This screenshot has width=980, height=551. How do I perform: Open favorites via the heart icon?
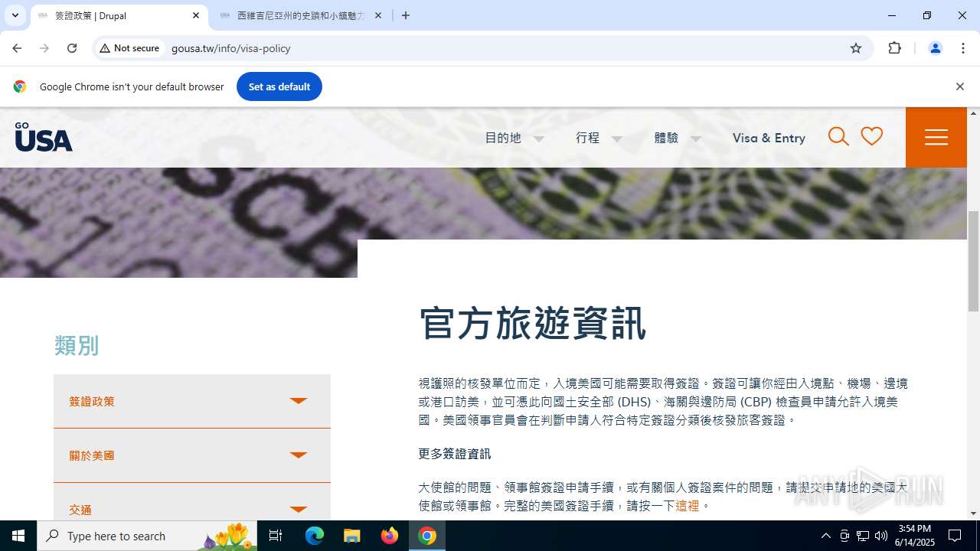(872, 136)
